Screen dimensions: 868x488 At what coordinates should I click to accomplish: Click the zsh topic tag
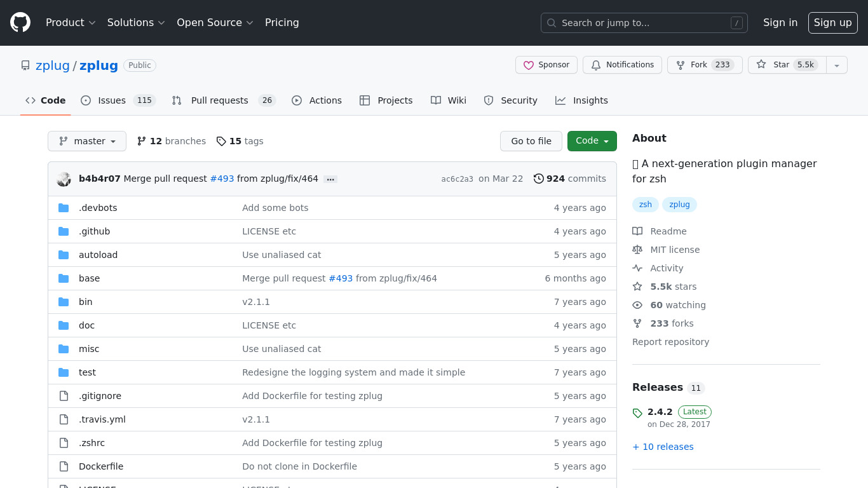coord(646,205)
